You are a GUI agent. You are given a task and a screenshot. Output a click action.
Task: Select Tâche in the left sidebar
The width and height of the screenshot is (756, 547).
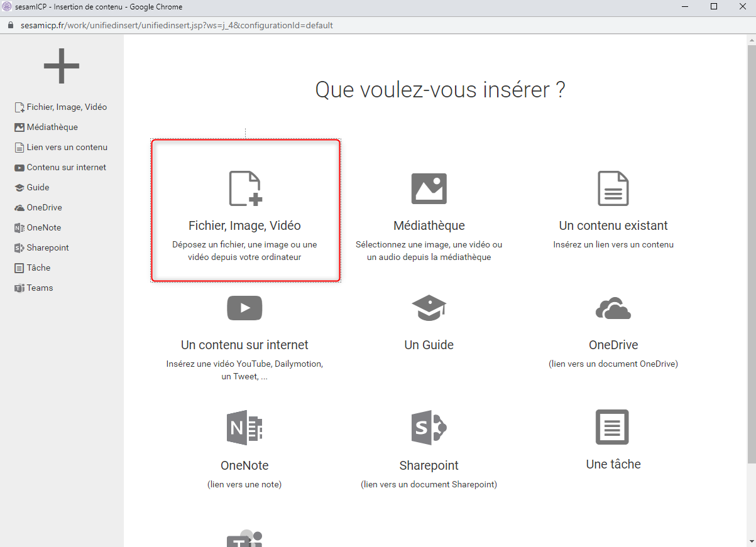coord(38,268)
